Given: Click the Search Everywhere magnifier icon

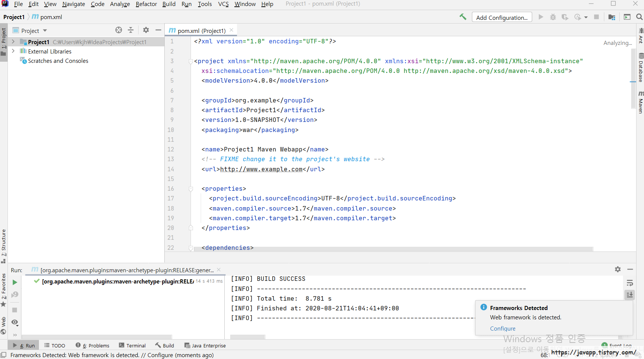Looking at the screenshot, I should (x=640, y=17).
